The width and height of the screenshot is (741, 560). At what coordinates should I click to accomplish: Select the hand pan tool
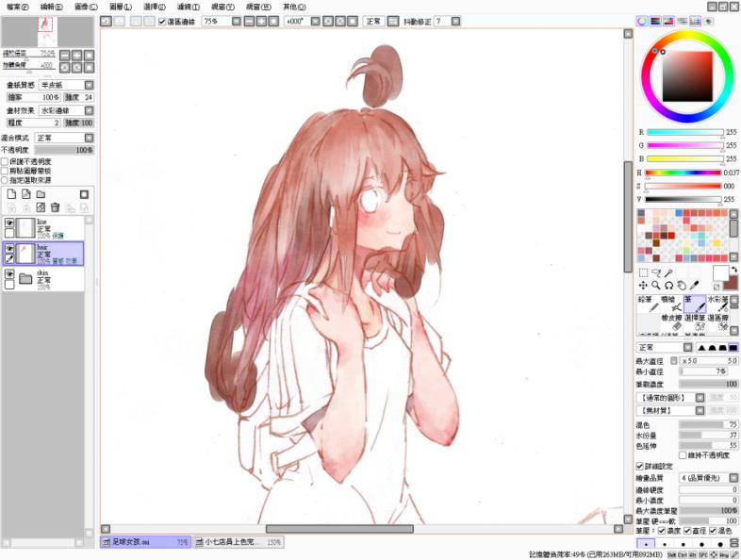pos(682,285)
